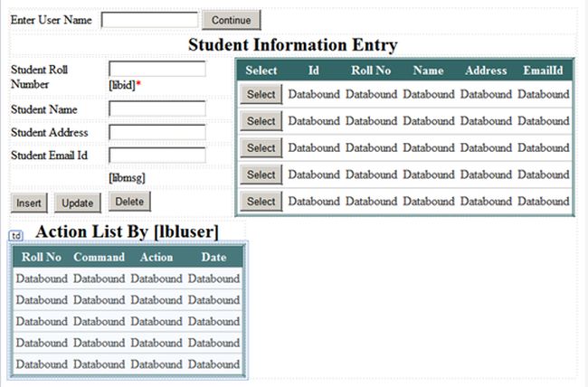Click the Student Information Entry heading
This screenshot has height=387, width=588.
pos(293,44)
